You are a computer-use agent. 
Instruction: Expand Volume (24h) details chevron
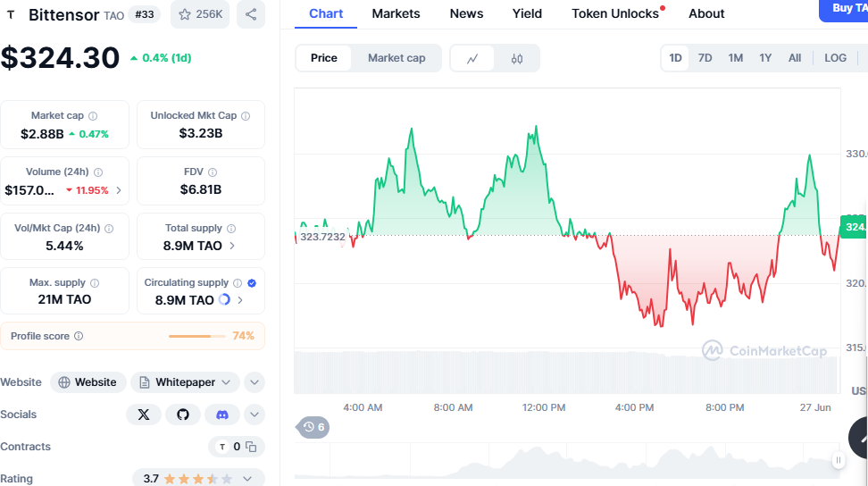[119, 190]
